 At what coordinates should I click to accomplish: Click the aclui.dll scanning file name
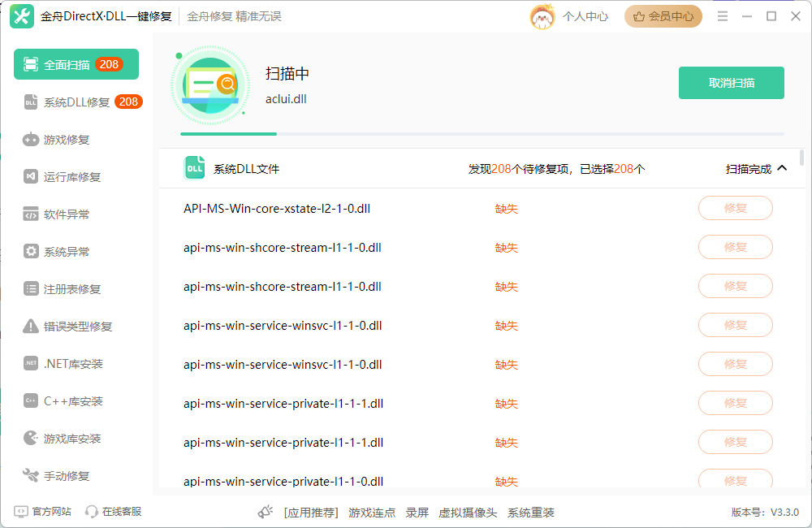(x=286, y=99)
